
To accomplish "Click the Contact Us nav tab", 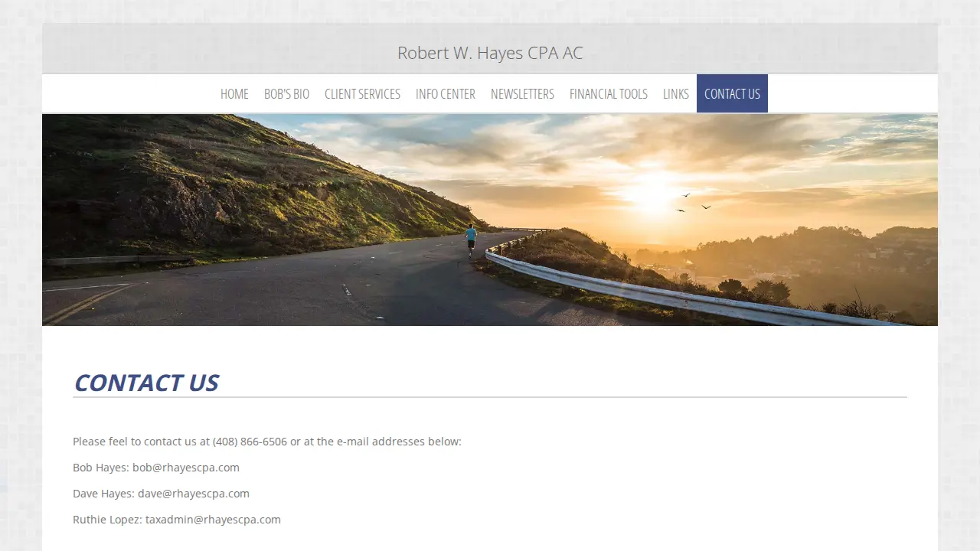I will click(732, 93).
